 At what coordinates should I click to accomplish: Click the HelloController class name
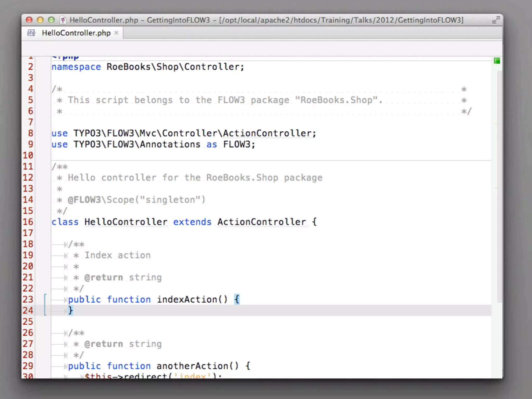pos(126,222)
